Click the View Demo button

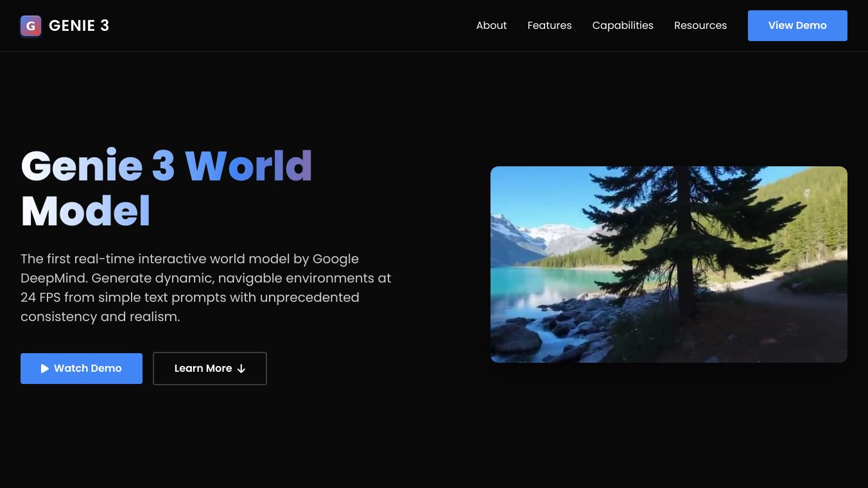point(797,26)
